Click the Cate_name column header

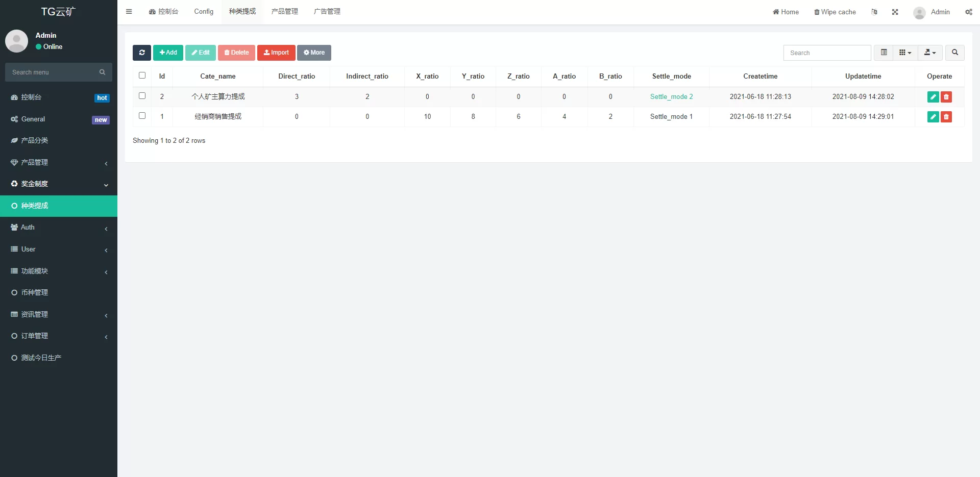[x=218, y=77]
